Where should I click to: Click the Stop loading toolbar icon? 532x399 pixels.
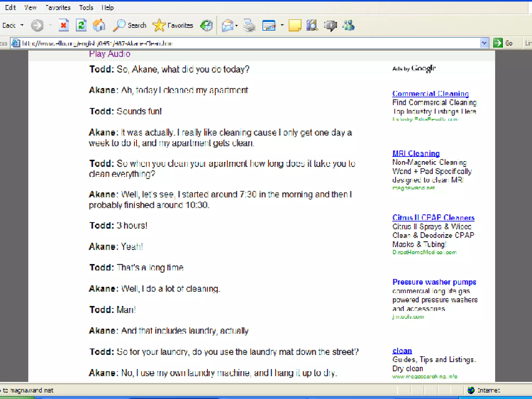click(63, 25)
